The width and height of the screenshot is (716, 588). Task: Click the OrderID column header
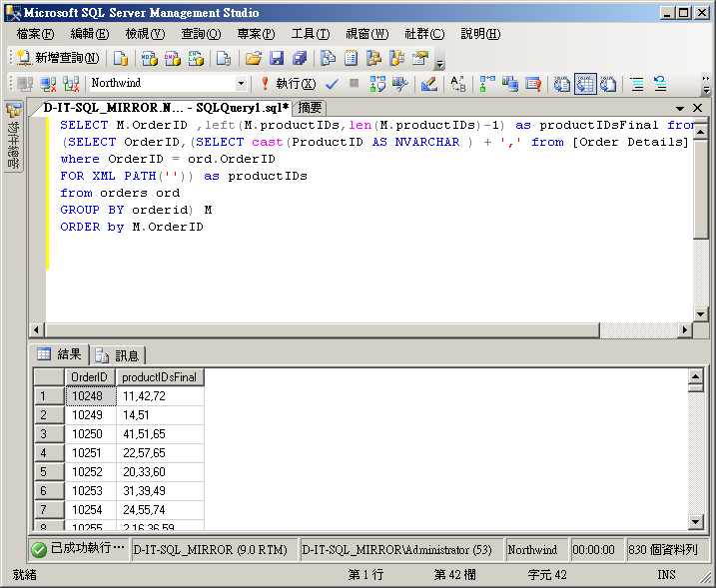coord(90,377)
